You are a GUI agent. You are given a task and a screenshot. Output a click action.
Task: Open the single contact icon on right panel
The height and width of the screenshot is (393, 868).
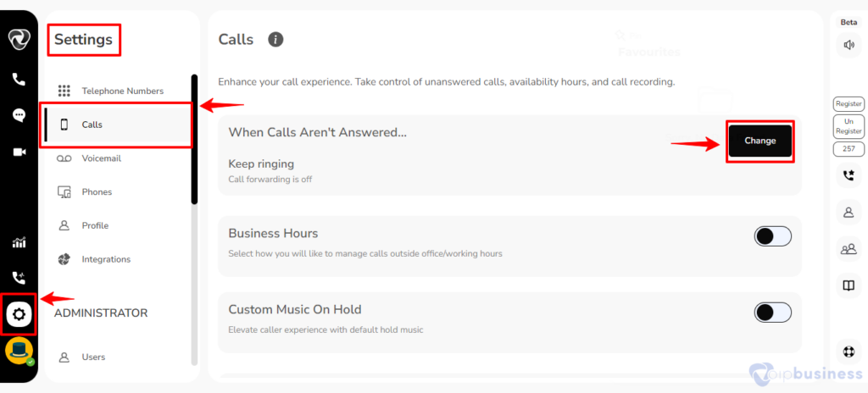[x=849, y=212]
